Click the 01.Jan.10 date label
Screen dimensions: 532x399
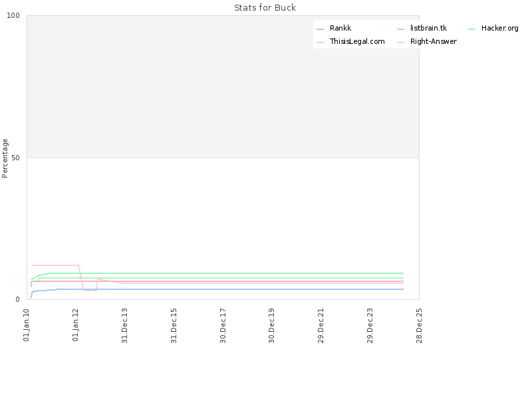27,325
